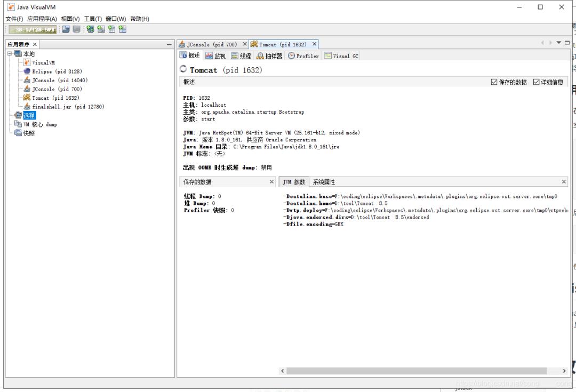Click the last icon in the toolbar
The image size is (576, 392).
click(122, 30)
